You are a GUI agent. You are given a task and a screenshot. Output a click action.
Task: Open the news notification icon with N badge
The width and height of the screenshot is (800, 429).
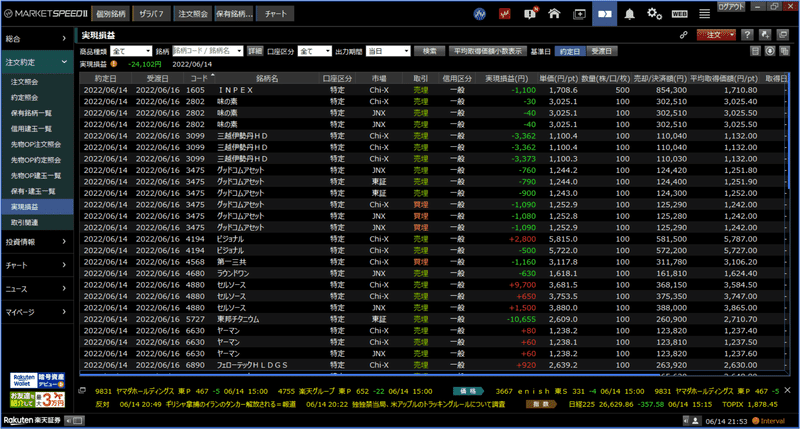tap(530, 14)
